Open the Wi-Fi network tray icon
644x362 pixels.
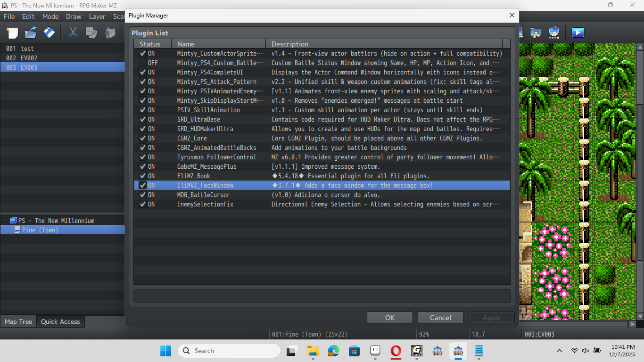pyautogui.click(x=574, y=351)
